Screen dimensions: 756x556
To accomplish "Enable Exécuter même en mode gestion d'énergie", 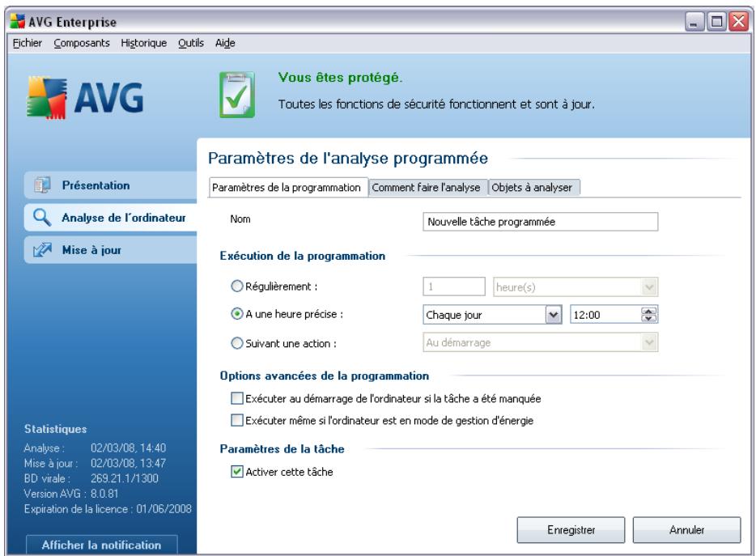I will pyautogui.click(x=236, y=420).
